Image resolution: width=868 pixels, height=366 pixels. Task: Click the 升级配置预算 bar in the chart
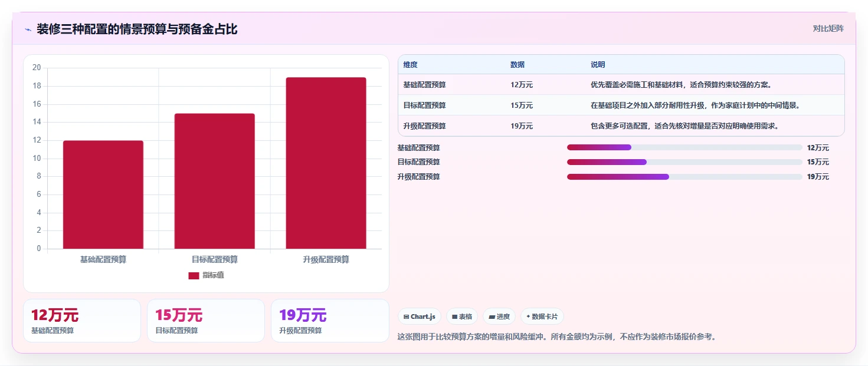[326, 163]
